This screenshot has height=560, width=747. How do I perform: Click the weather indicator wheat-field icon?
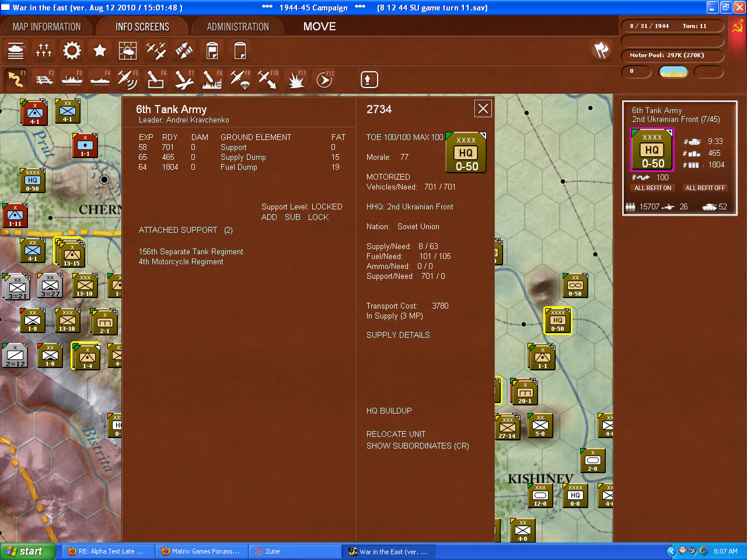pyautogui.click(x=673, y=72)
